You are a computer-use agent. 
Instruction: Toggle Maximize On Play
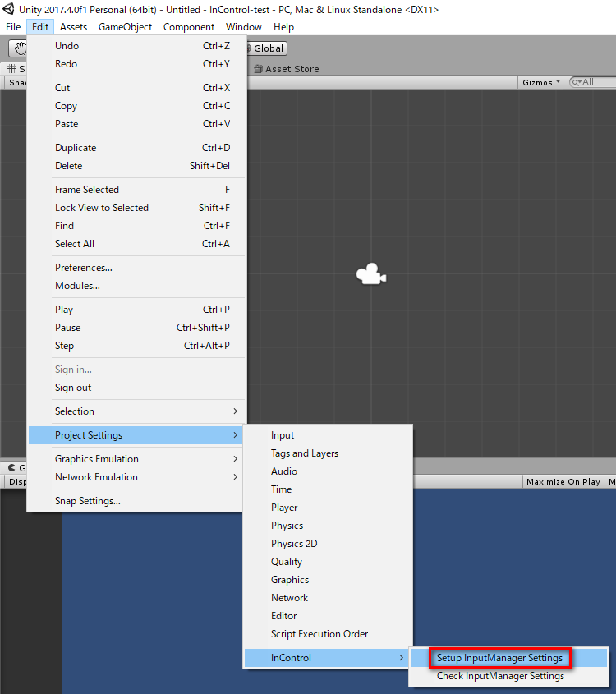[563, 481]
